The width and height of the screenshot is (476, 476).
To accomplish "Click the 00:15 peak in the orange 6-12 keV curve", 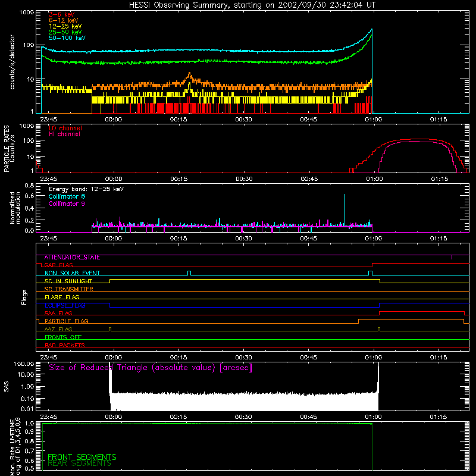I will click(x=190, y=74).
